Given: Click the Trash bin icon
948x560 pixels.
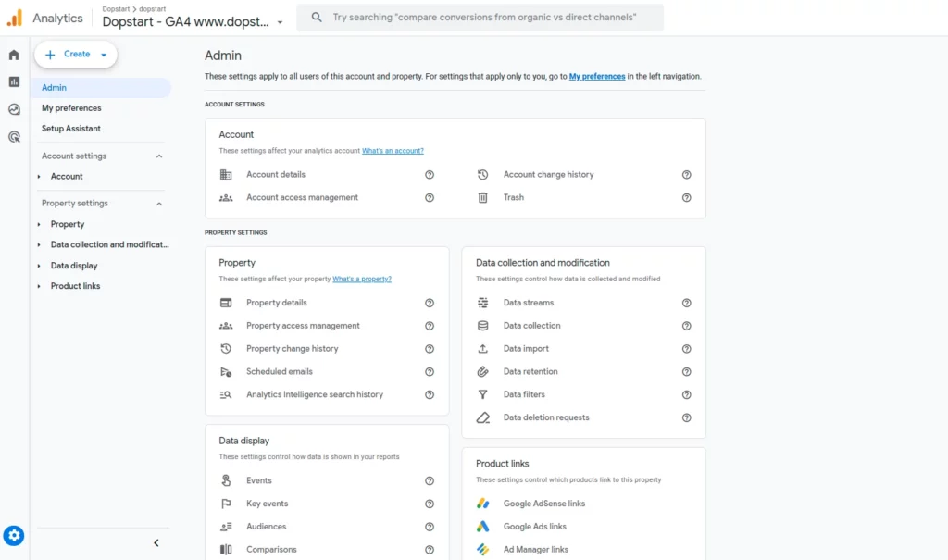Looking at the screenshot, I should pyautogui.click(x=482, y=198).
